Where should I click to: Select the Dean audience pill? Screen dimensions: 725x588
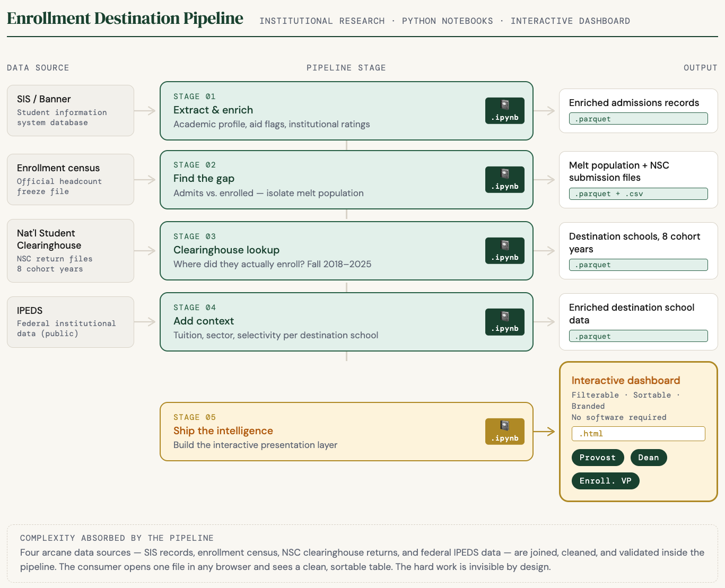[x=649, y=458]
